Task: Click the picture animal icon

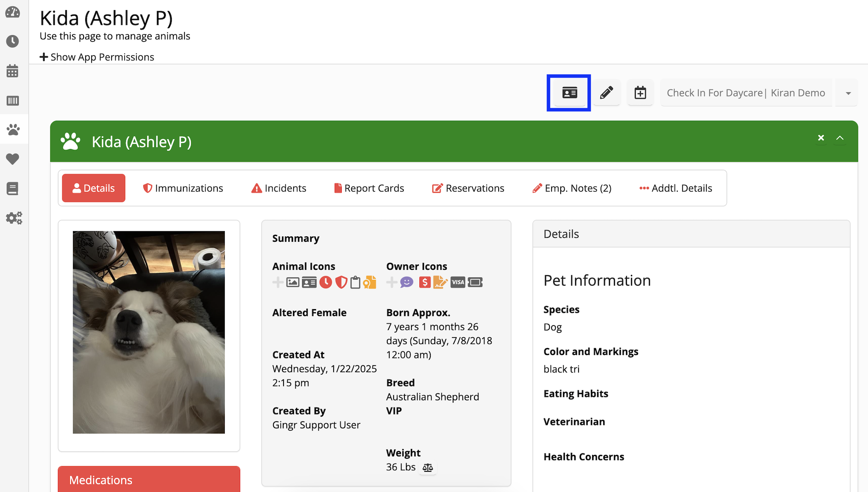Action: click(x=292, y=282)
